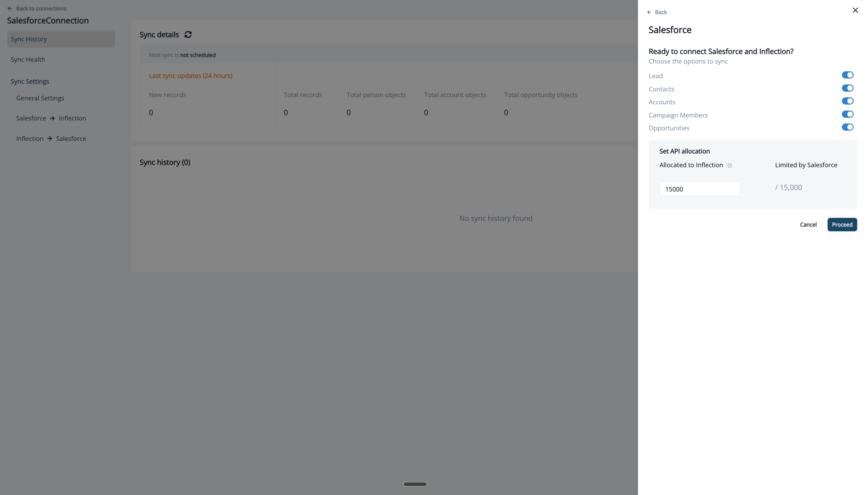The width and height of the screenshot is (868, 495).
Task: Click the SalesforceConnection page title
Action: click(48, 20)
